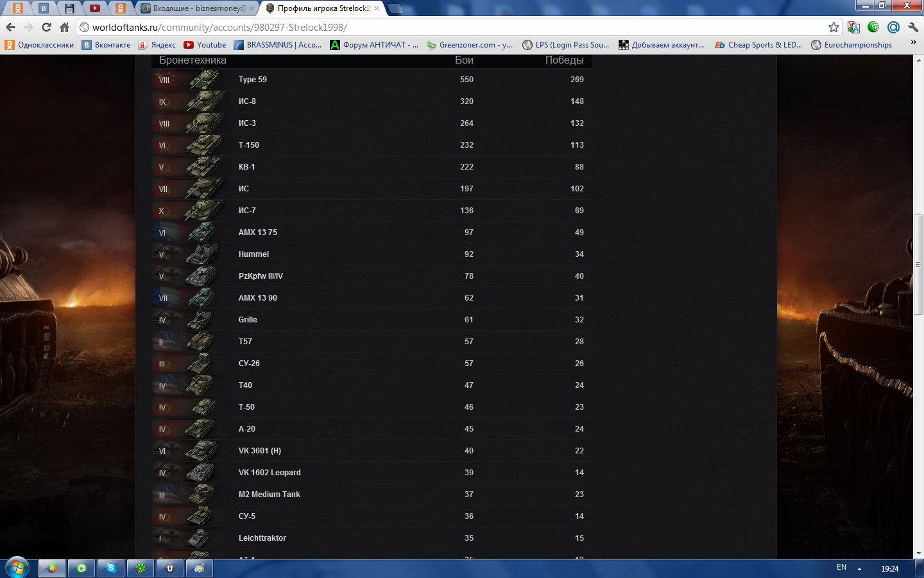This screenshot has width=924, height=578.
Task: Open the Windows Start menu
Action: (x=17, y=568)
